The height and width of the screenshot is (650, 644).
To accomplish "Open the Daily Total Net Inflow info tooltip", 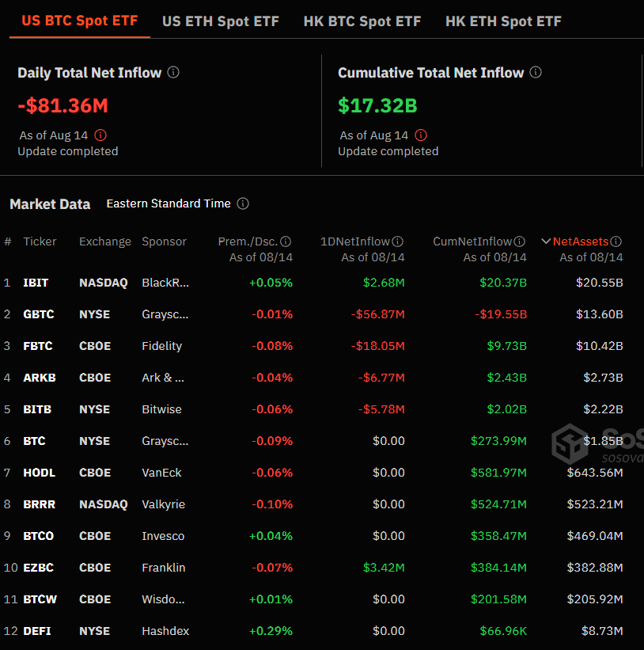I will click(172, 72).
